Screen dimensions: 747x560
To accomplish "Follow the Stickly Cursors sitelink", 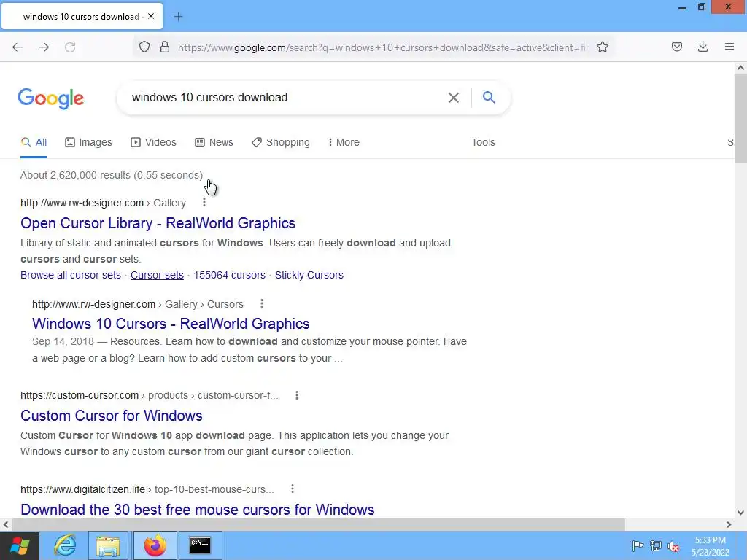I will coord(309,275).
